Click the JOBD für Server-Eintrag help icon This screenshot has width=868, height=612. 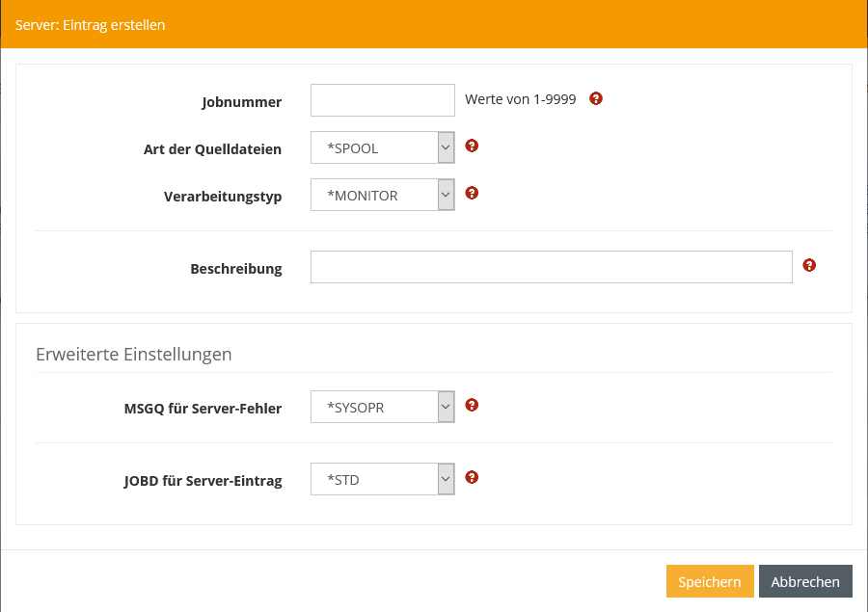click(472, 477)
